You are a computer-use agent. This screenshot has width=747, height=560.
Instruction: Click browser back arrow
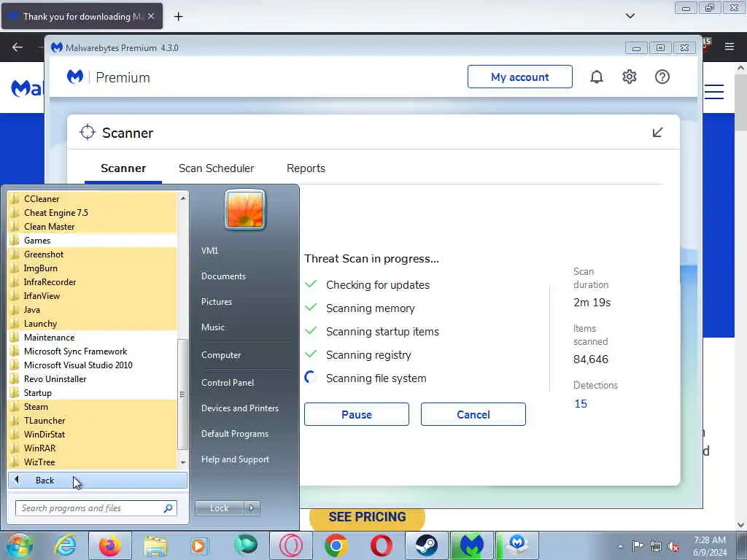[x=18, y=47]
